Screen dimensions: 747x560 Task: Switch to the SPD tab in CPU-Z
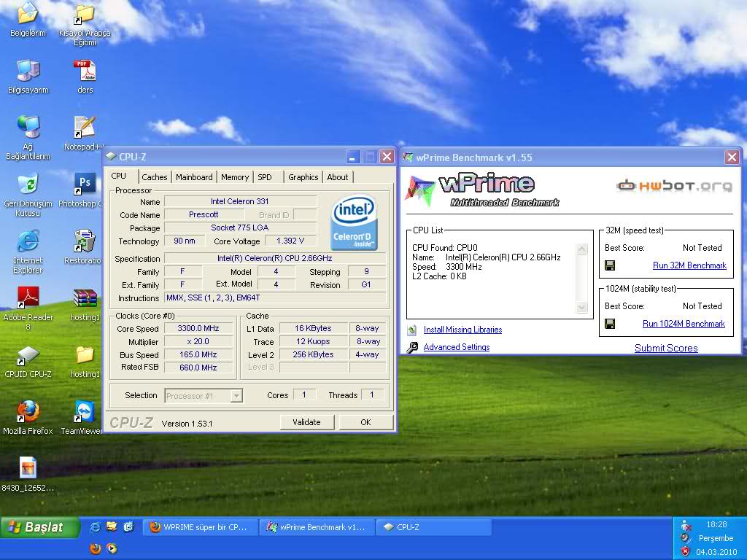click(x=267, y=176)
